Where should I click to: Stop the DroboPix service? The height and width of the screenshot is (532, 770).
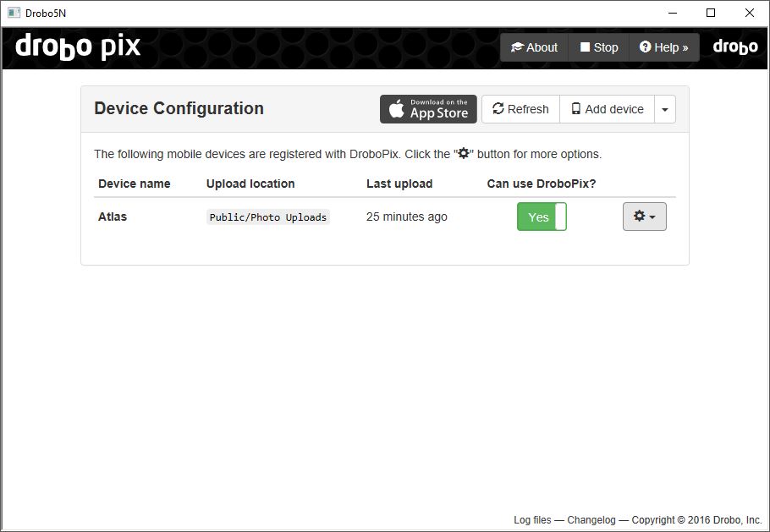click(x=598, y=47)
